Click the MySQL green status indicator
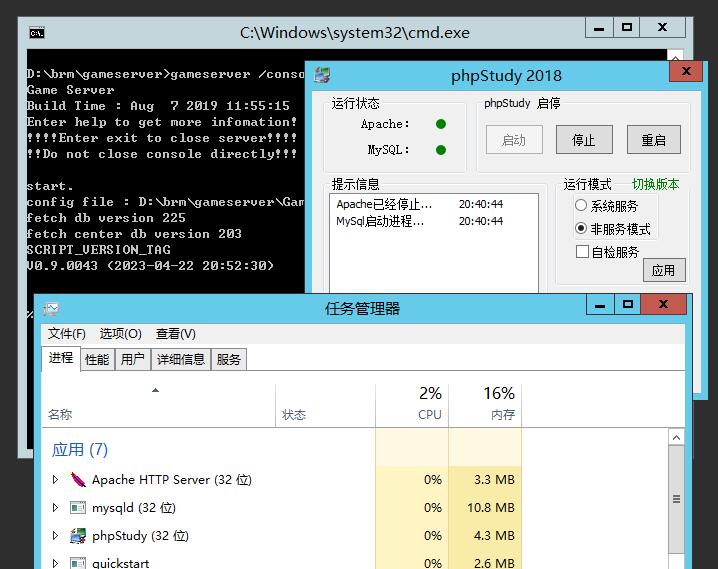 click(x=441, y=150)
